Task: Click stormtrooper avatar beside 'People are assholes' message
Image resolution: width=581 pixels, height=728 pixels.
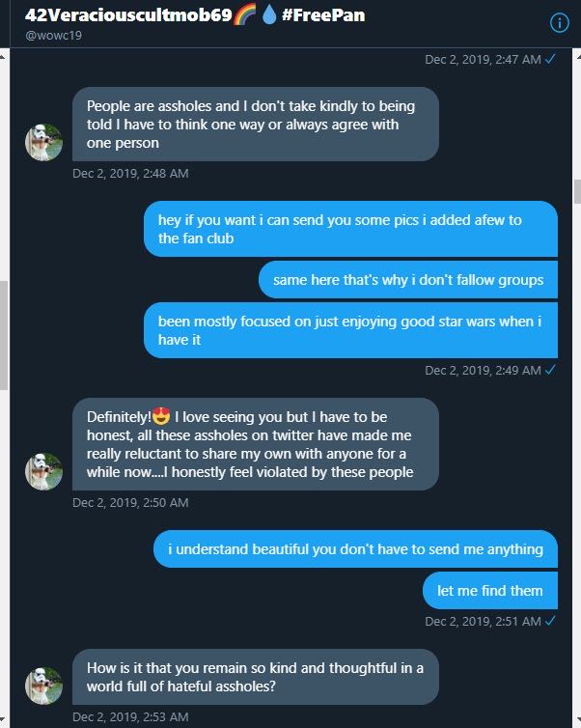Action: click(43, 142)
